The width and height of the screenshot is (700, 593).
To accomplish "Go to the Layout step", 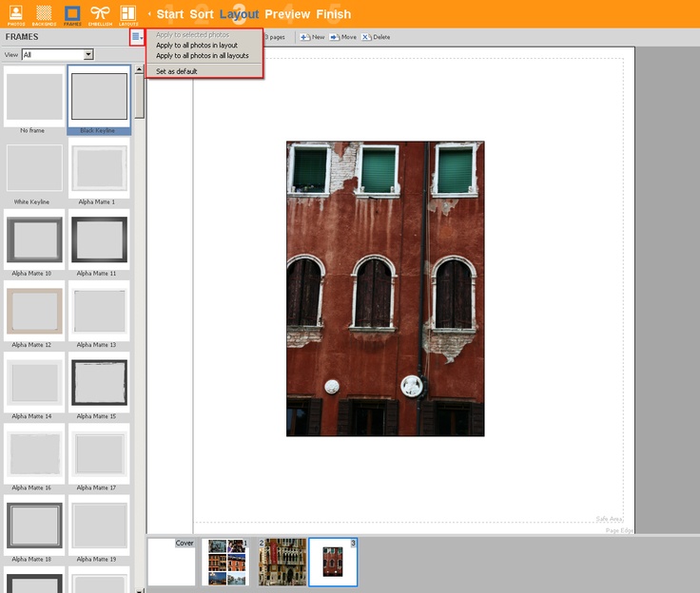I will 240,14.
